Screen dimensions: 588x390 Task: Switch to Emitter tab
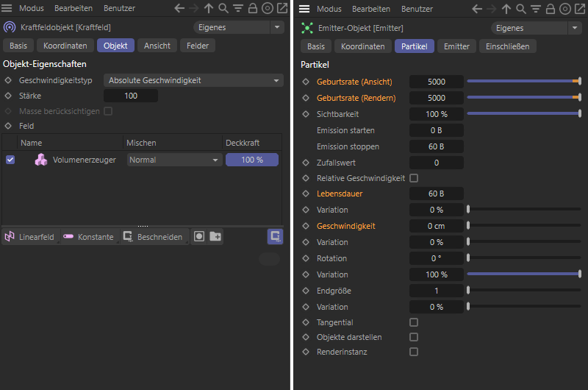click(456, 46)
